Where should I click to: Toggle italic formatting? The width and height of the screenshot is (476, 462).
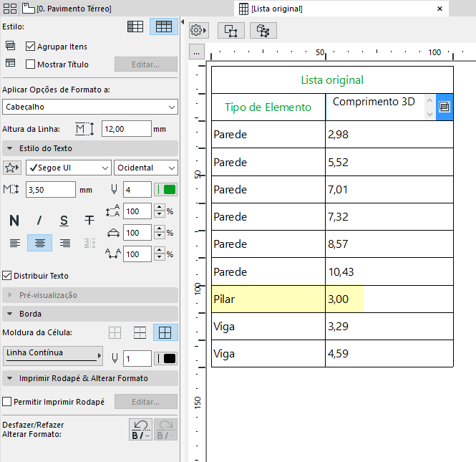(39, 221)
